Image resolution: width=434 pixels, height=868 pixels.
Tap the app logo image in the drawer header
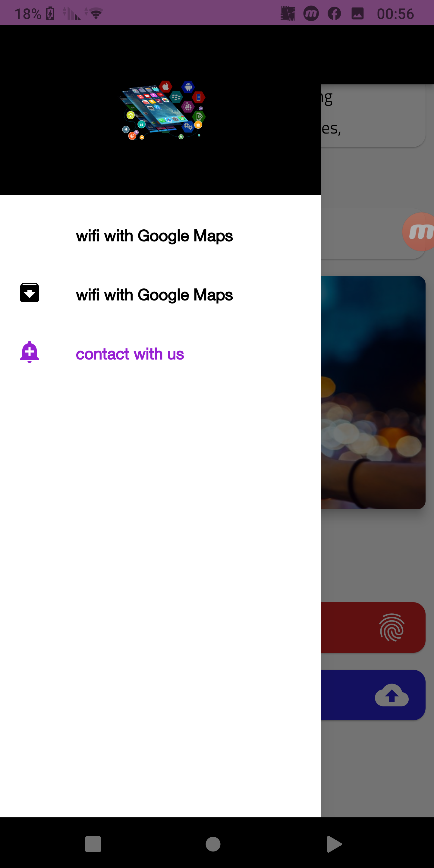(x=163, y=110)
